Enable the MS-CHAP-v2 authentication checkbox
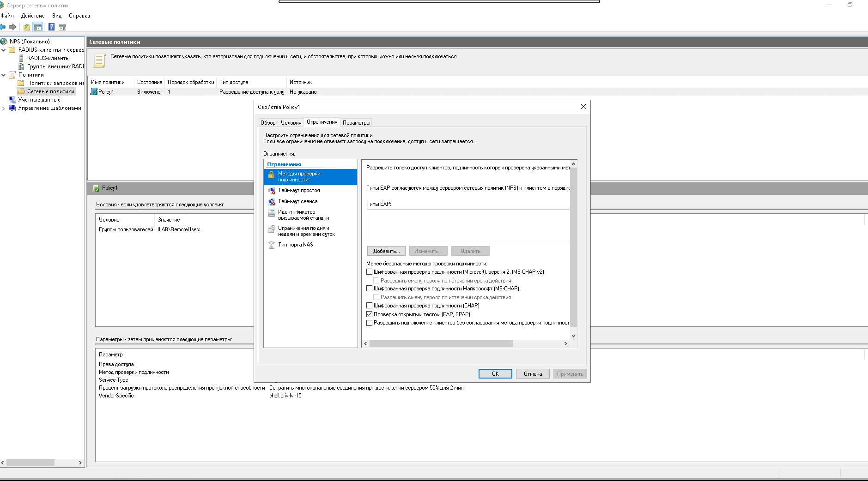868x481 pixels. pos(370,272)
